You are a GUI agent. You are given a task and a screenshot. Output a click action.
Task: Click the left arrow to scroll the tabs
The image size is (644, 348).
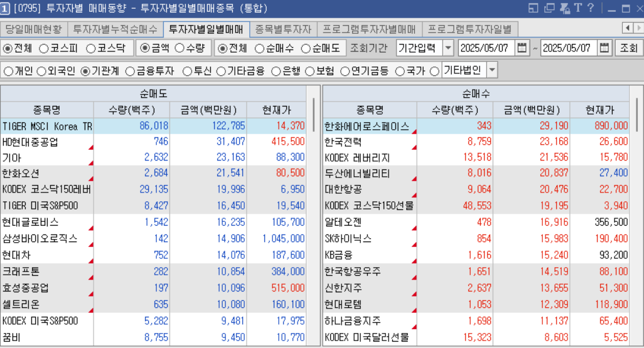[627, 28]
